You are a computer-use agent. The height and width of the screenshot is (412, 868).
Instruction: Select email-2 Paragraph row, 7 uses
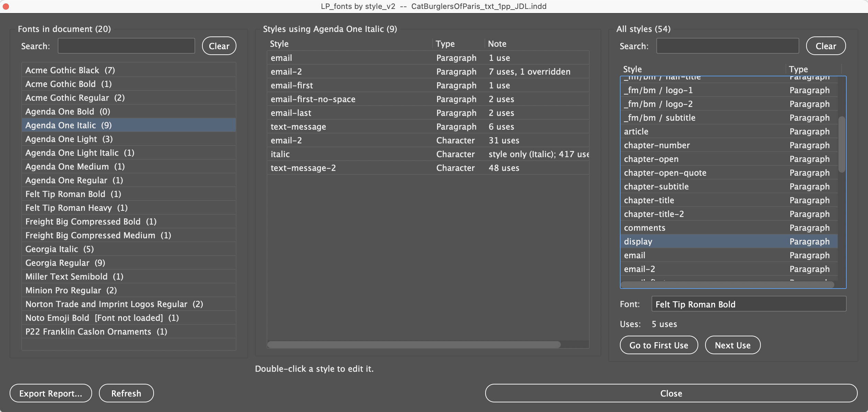tap(428, 72)
